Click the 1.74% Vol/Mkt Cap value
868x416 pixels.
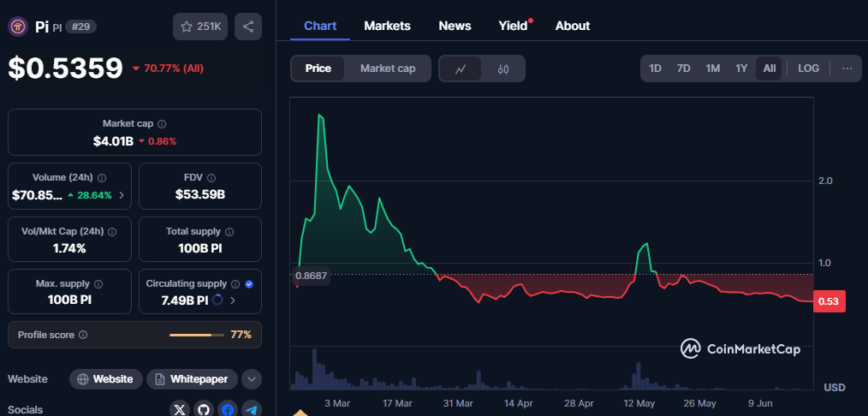[x=69, y=249]
